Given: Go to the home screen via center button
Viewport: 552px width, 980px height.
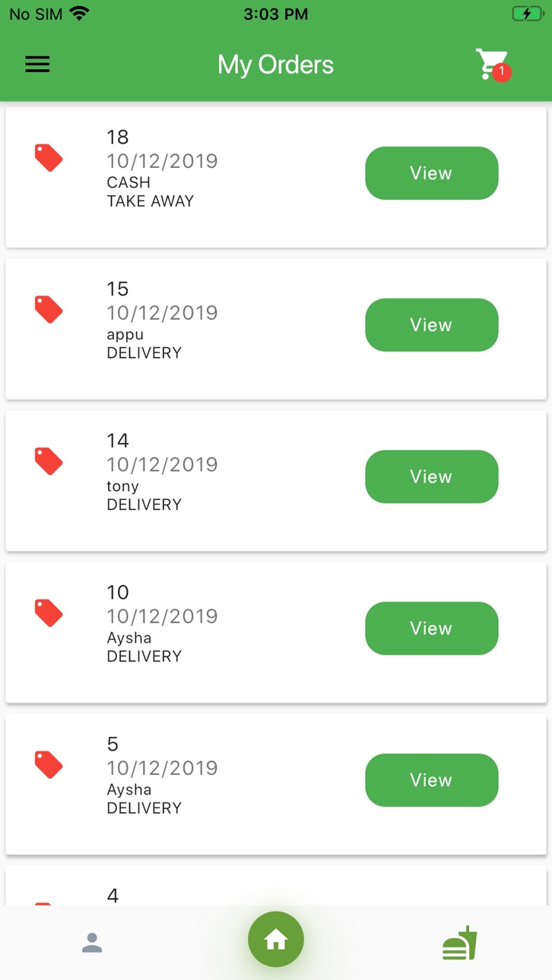Looking at the screenshot, I should 276,940.
